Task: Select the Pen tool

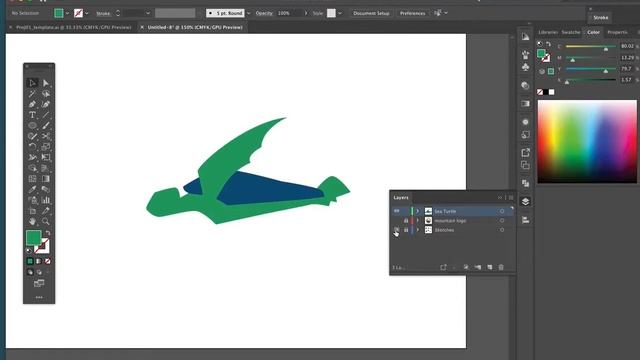Action: (32, 104)
